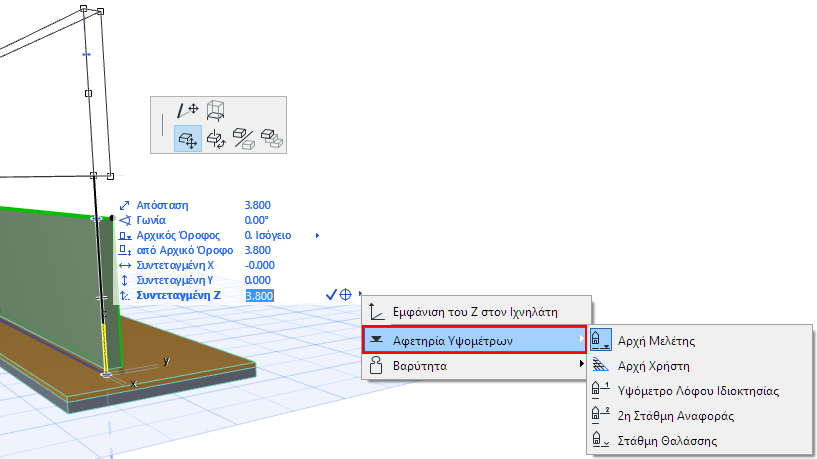Screen dimensions: 817x459
Task: Choose Εμφάνιση του Ζ στον Ιχνηλάτη
Action: [477, 312]
